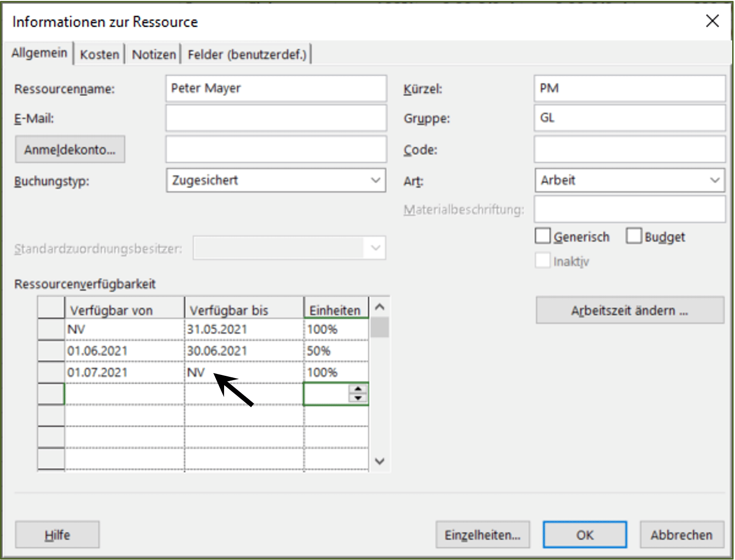Enable the Budget checkbox
This screenshot has width=735, height=560.
click(634, 236)
